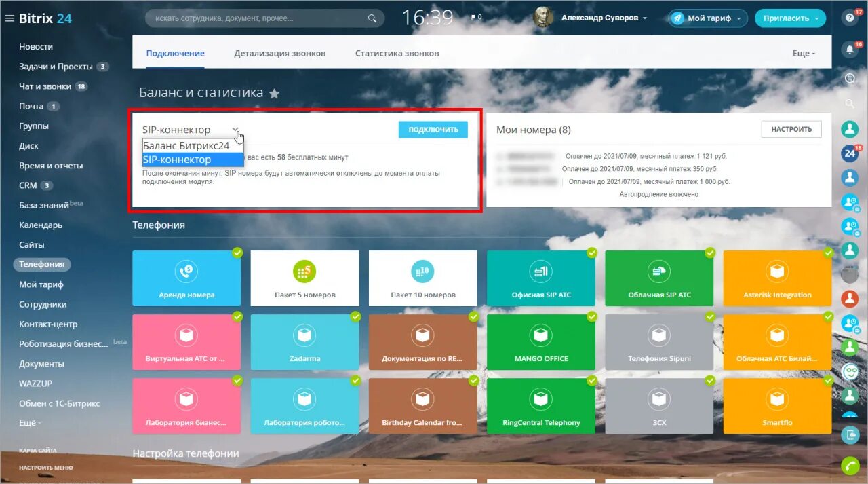Viewport: 868px width, 484px height.
Task: Open the Аренда номера tile
Action: 186,278
